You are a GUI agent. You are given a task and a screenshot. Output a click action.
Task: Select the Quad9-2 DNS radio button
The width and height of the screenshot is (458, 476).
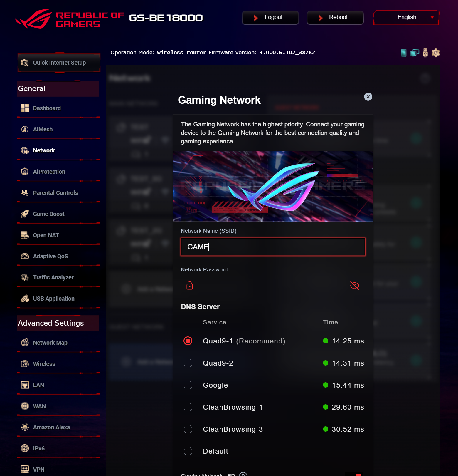pyautogui.click(x=188, y=363)
